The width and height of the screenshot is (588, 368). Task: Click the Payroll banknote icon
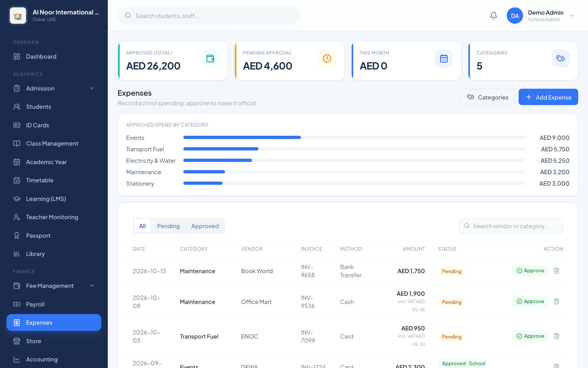(17, 304)
